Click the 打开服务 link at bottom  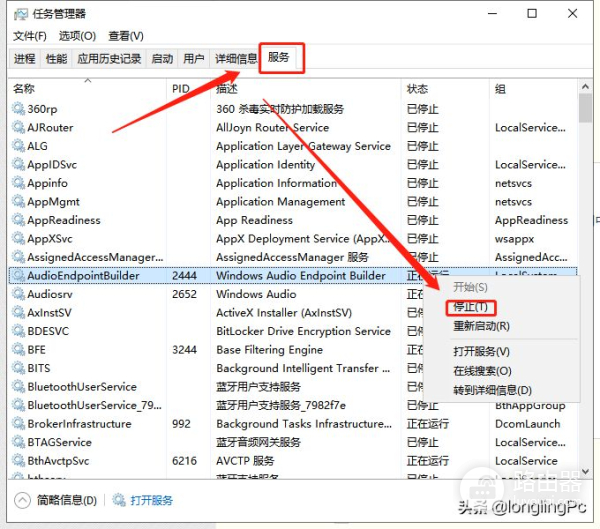(152, 500)
